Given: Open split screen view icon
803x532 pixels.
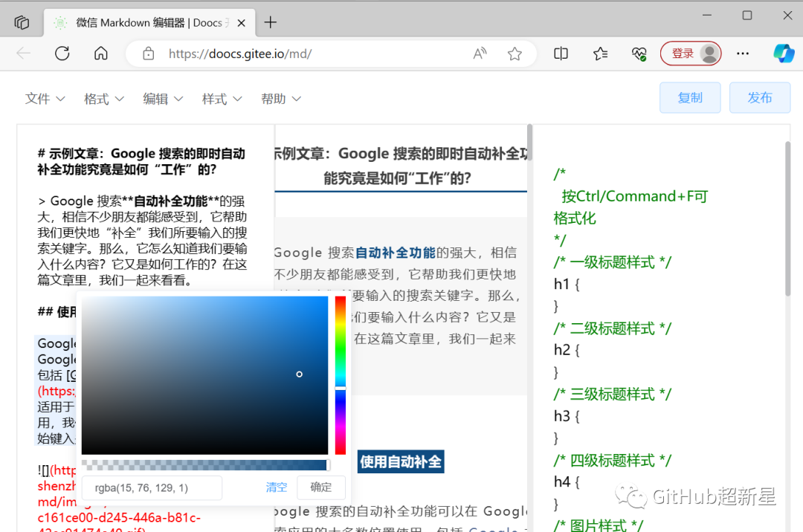Looking at the screenshot, I should [x=561, y=53].
